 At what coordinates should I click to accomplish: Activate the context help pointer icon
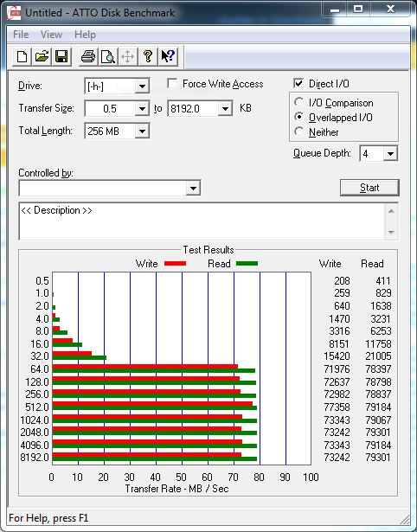168,57
